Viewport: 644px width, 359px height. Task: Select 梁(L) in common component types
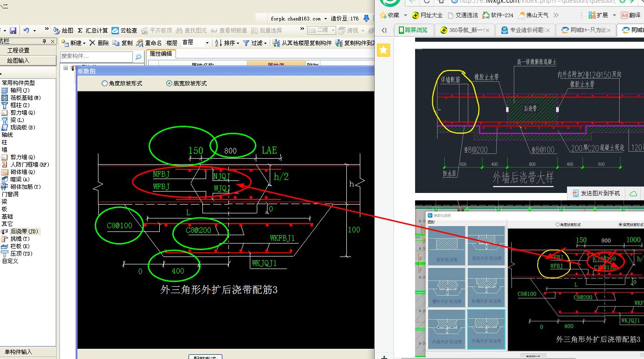point(13,120)
